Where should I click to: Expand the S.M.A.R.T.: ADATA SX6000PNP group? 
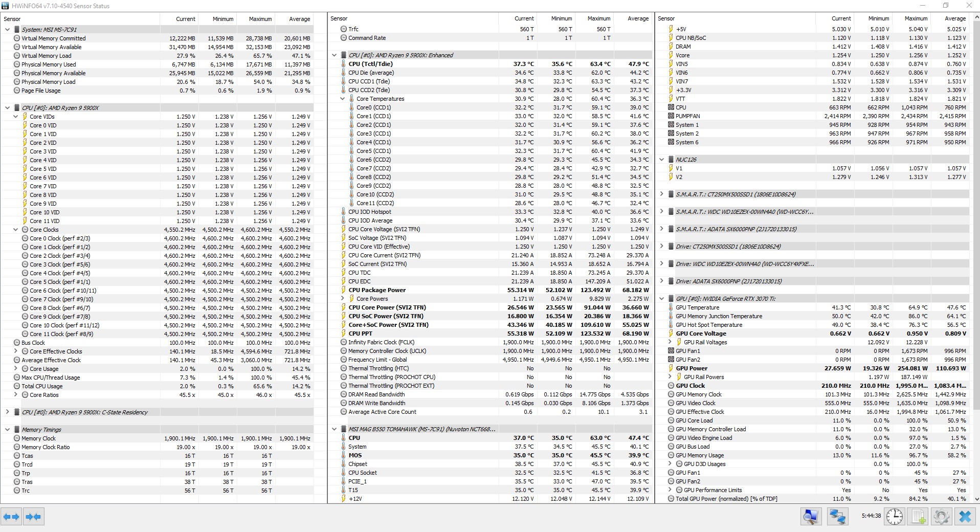[x=662, y=229]
